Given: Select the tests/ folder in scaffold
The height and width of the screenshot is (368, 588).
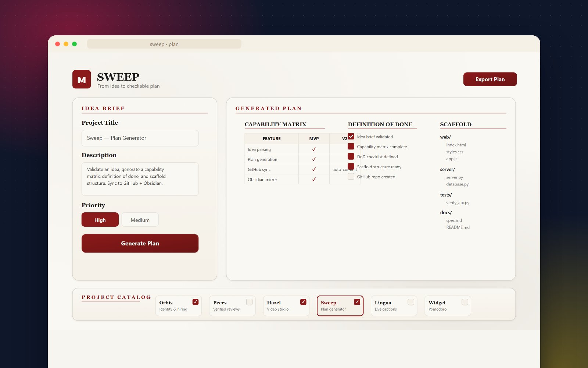Looking at the screenshot, I should (446, 195).
